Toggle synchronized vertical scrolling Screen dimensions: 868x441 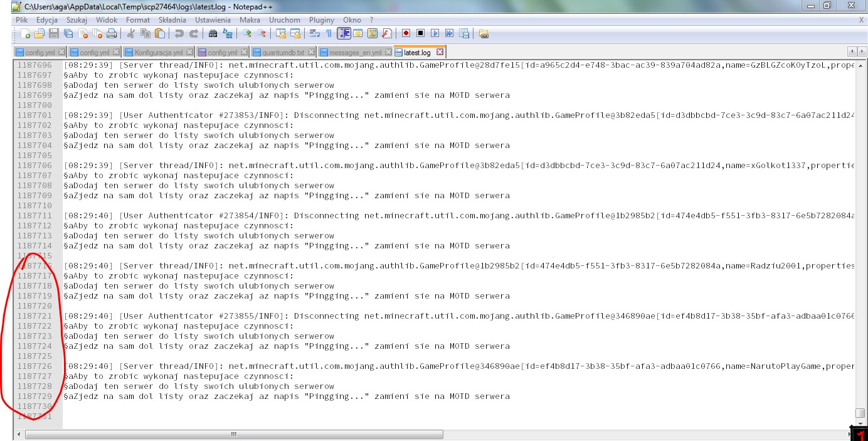point(280,33)
